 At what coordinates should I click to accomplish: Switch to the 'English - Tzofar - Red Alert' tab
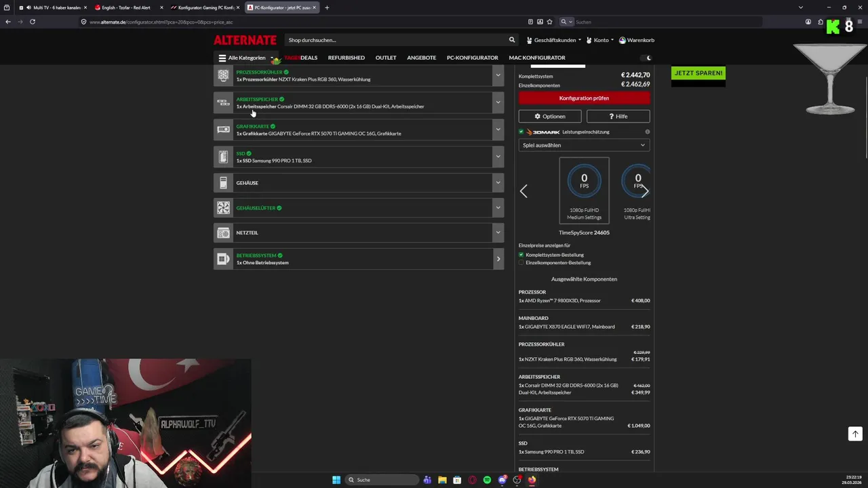[x=128, y=7]
